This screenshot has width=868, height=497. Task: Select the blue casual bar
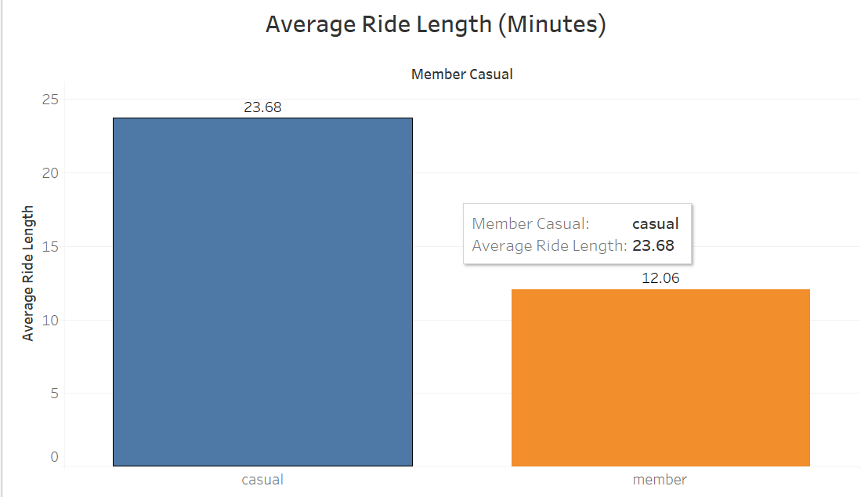[262, 292]
